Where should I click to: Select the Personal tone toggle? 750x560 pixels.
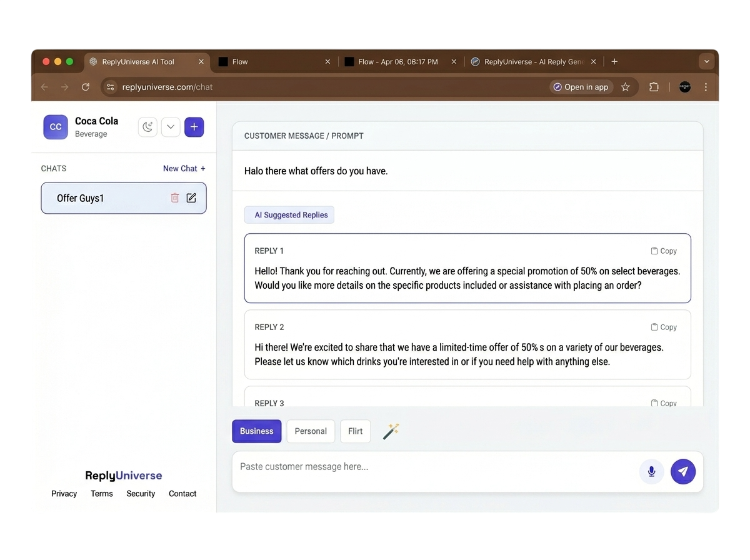311,431
